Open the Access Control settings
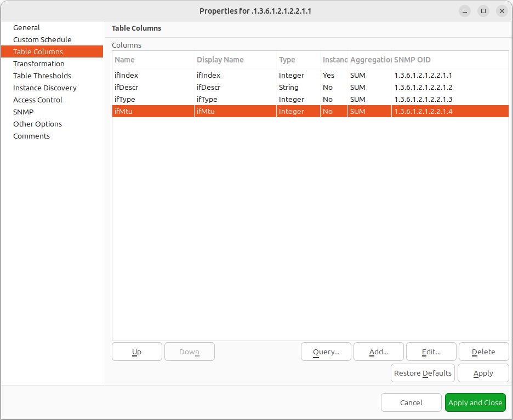This screenshot has height=420, width=513. point(37,100)
